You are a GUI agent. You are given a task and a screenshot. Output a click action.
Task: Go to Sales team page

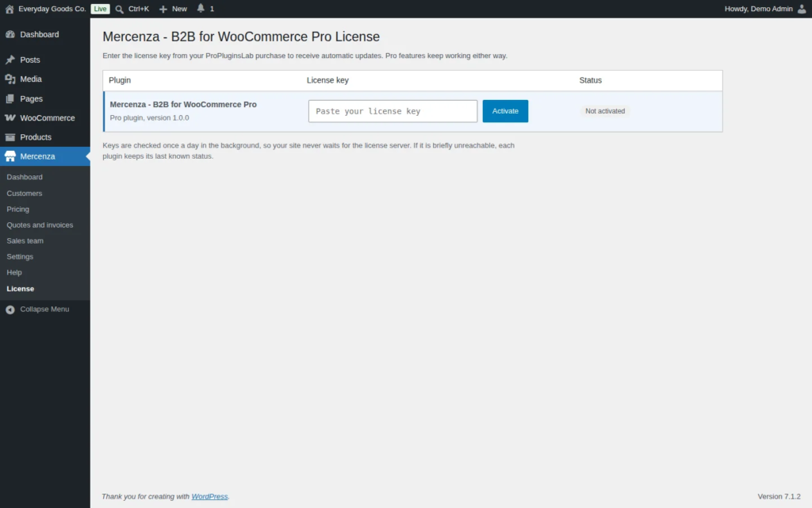tap(25, 241)
